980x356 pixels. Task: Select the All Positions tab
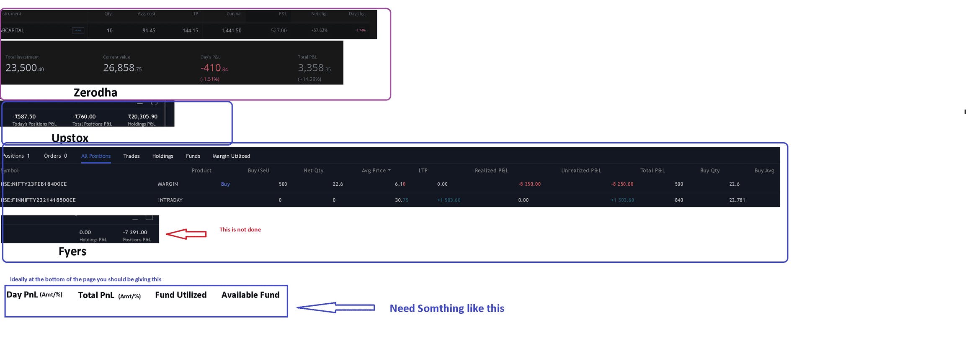[x=96, y=156]
